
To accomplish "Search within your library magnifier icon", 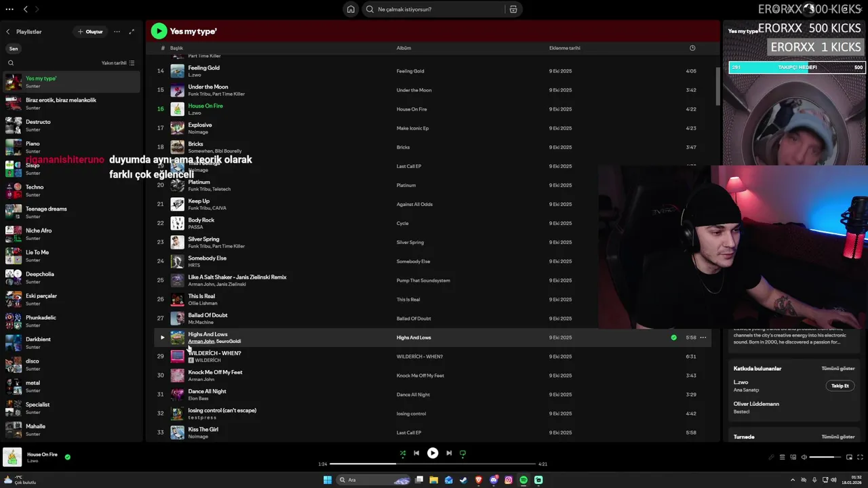I will coord(11,63).
